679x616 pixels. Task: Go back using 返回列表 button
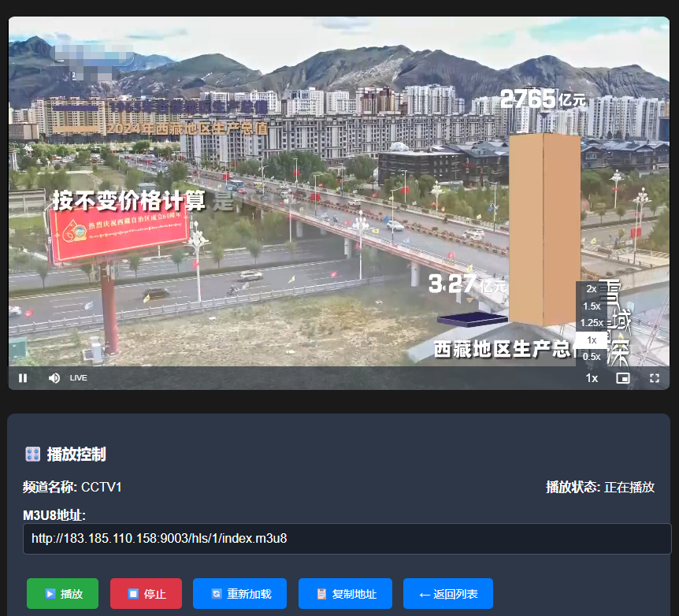click(x=447, y=594)
